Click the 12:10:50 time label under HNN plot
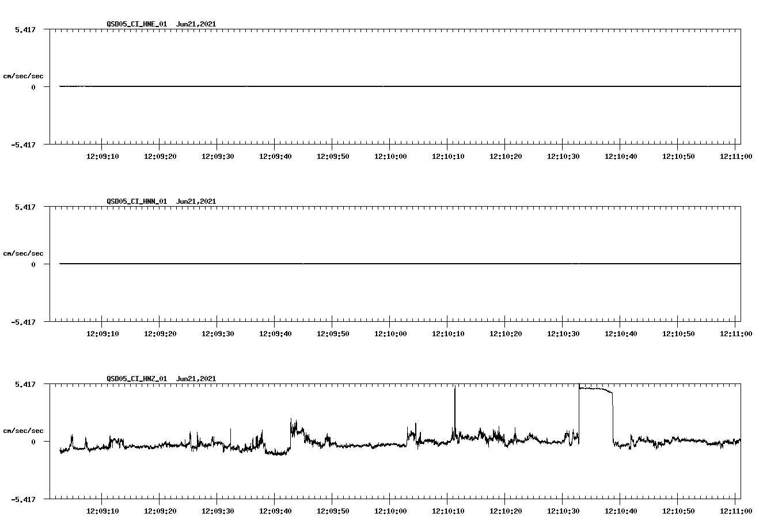Viewport: 782px width, 532px height. click(x=678, y=333)
